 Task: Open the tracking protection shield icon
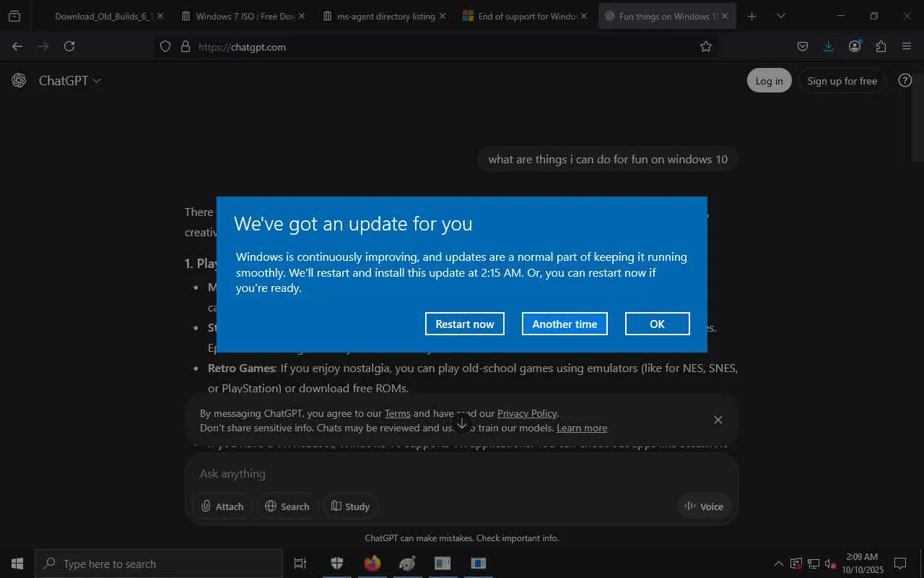165,46
